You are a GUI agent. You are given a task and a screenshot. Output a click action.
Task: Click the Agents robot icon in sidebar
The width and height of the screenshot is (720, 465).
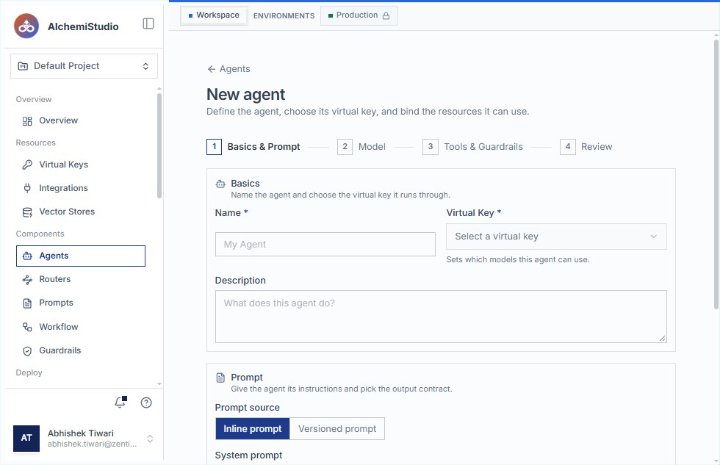pos(27,256)
